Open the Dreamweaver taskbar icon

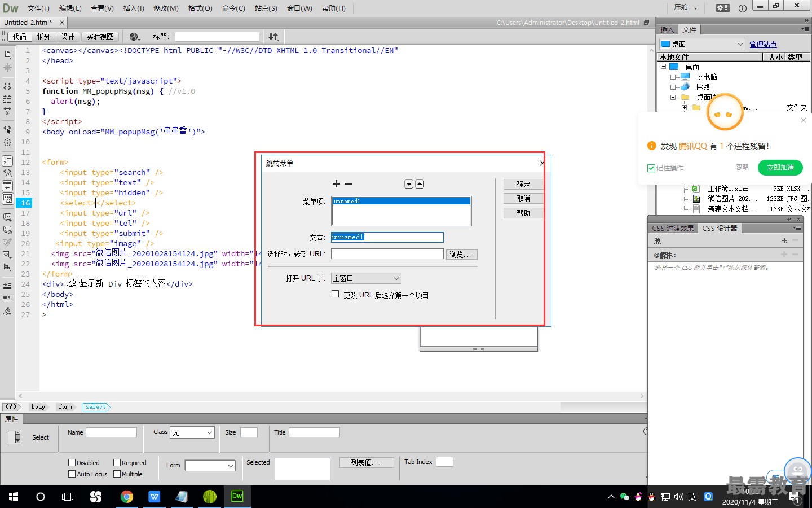pyautogui.click(x=237, y=497)
